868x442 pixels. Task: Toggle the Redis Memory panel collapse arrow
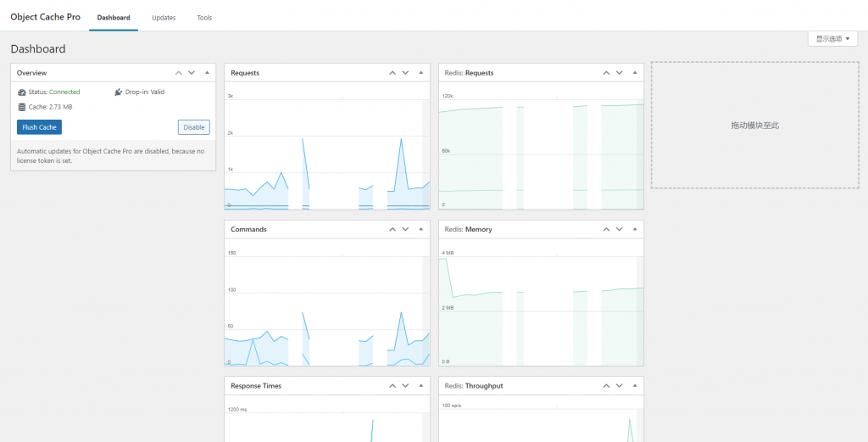point(635,229)
